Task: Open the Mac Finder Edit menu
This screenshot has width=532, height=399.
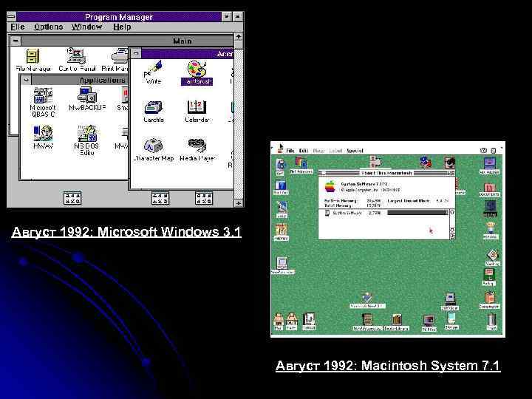Action: point(304,151)
